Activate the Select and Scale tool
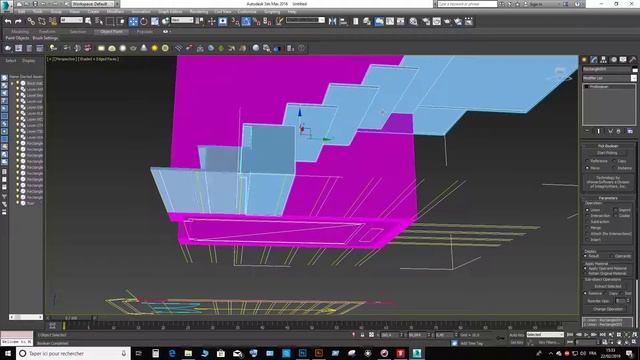Viewport: 640px width, 360px height. click(x=155, y=21)
